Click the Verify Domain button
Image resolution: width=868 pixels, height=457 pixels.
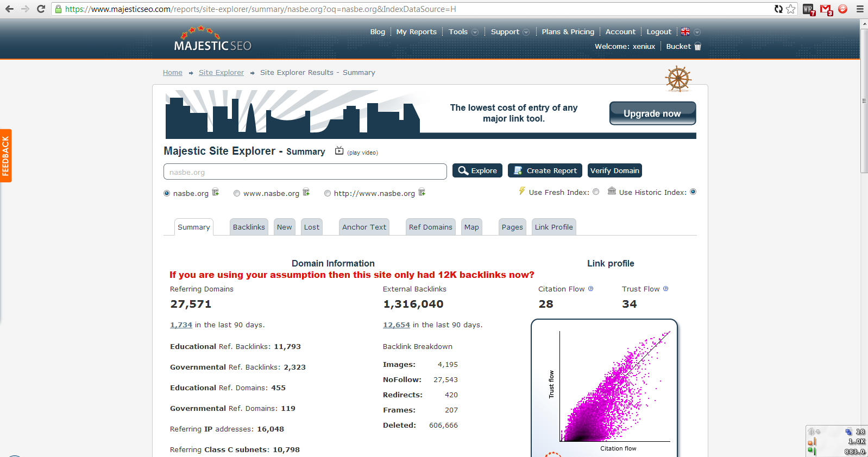615,170
